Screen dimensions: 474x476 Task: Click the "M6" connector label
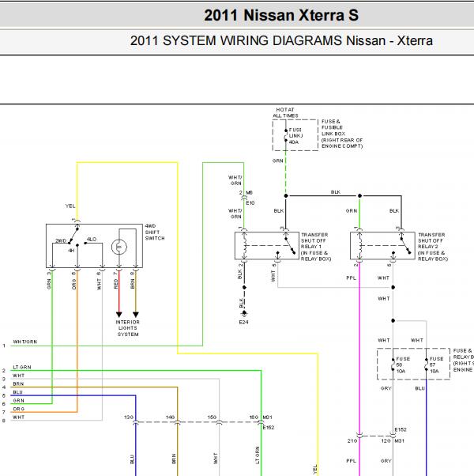click(x=249, y=193)
